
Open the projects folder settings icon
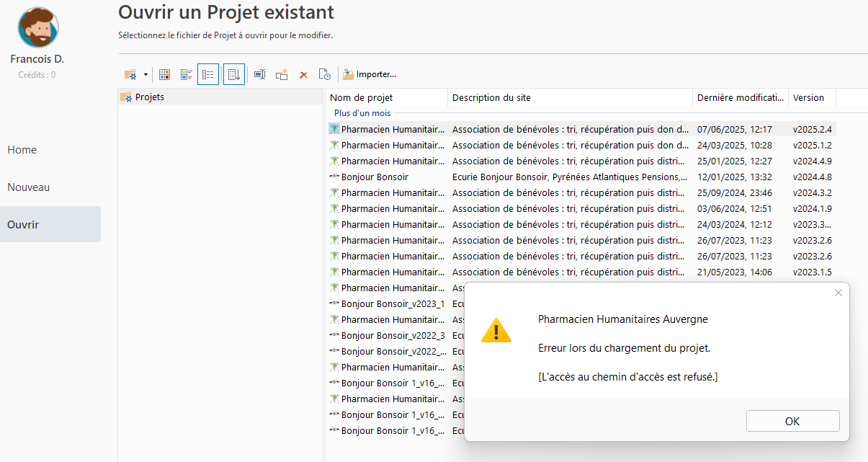(130, 74)
